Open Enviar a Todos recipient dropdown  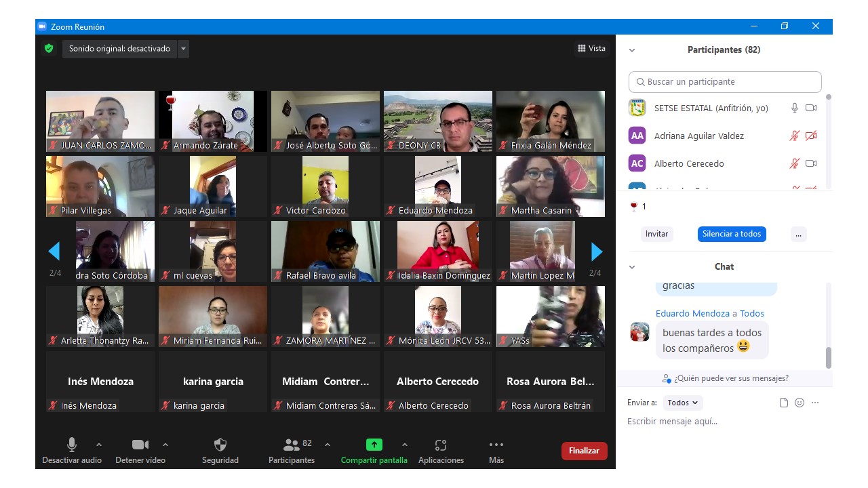683,403
